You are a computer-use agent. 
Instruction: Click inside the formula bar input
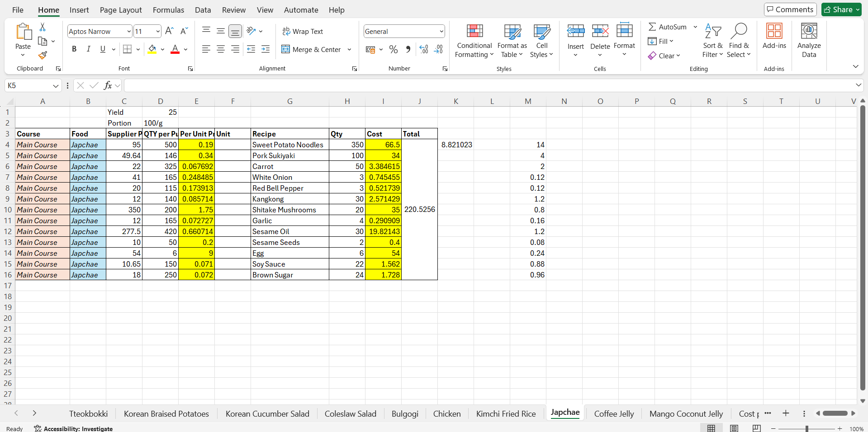click(x=489, y=85)
